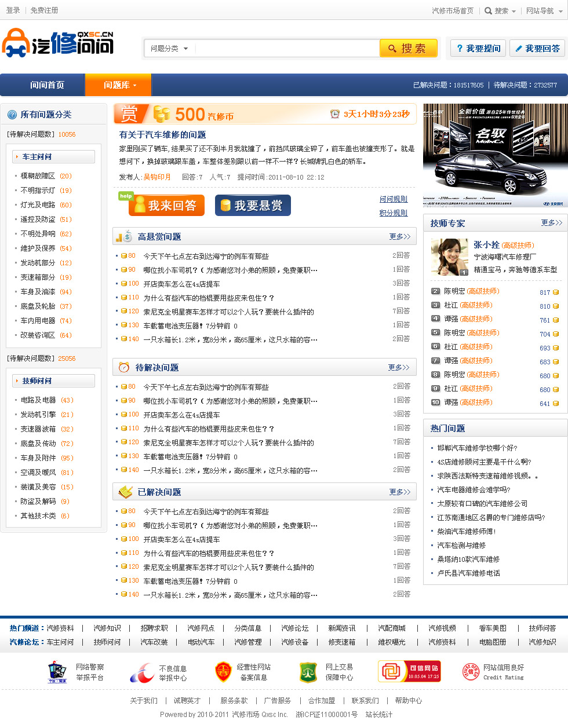This screenshot has width=568, height=728.
Task: Click the blue 我要悬赏 button
Action: tap(253, 205)
